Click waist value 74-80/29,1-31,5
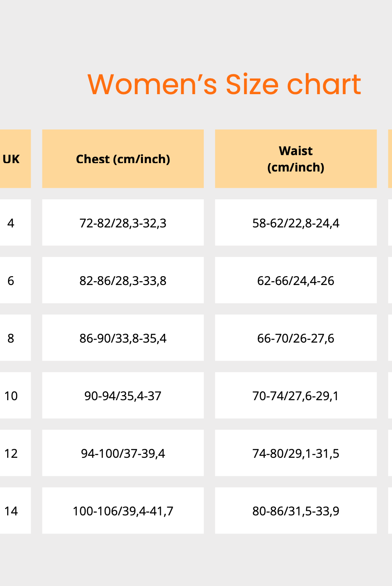 tap(296, 453)
